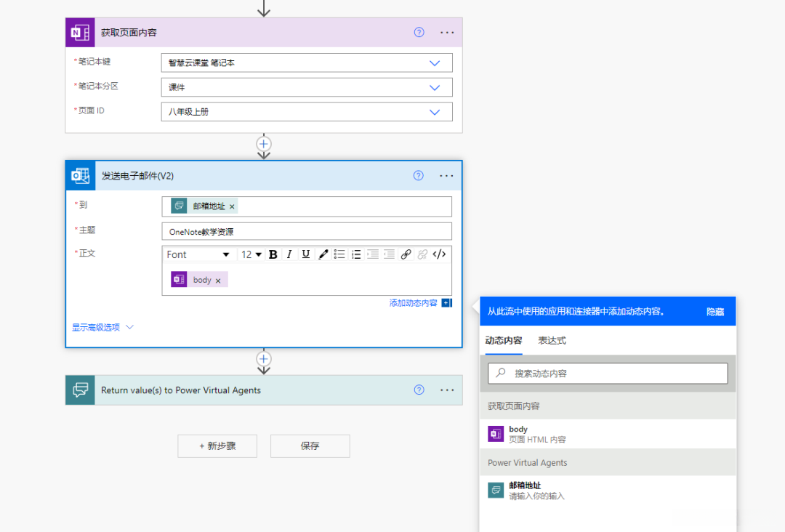Click the plus icon beside 添加动态内容
This screenshot has width=785, height=532.
point(446,303)
